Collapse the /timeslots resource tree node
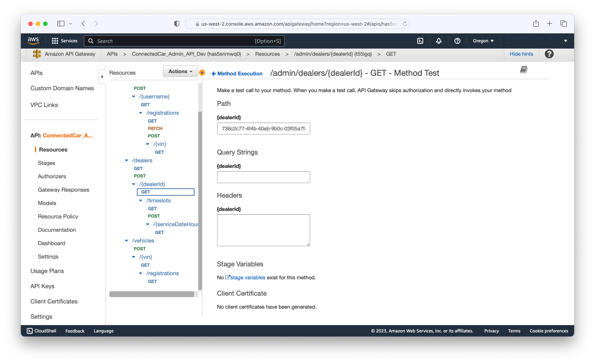 pyautogui.click(x=141, y=201)
